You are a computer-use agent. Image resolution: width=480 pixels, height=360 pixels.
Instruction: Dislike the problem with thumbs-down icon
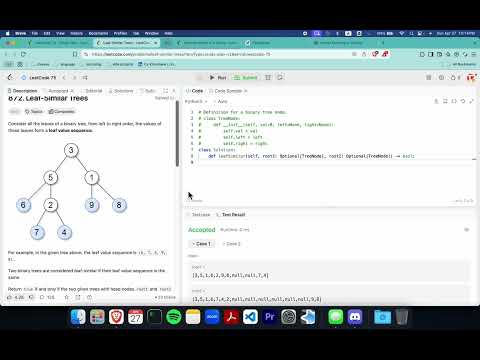coord(31,297)
